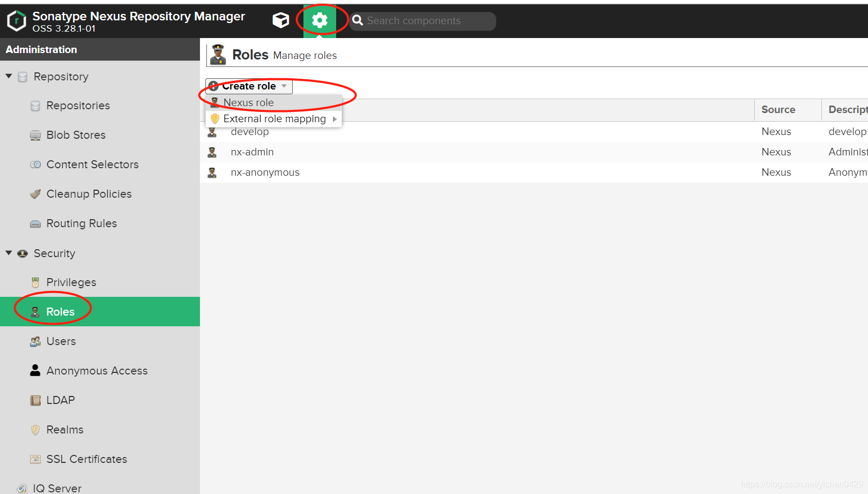Collapse the Security tree section
This screenshot has height=494, width=868.
(9, 253)
